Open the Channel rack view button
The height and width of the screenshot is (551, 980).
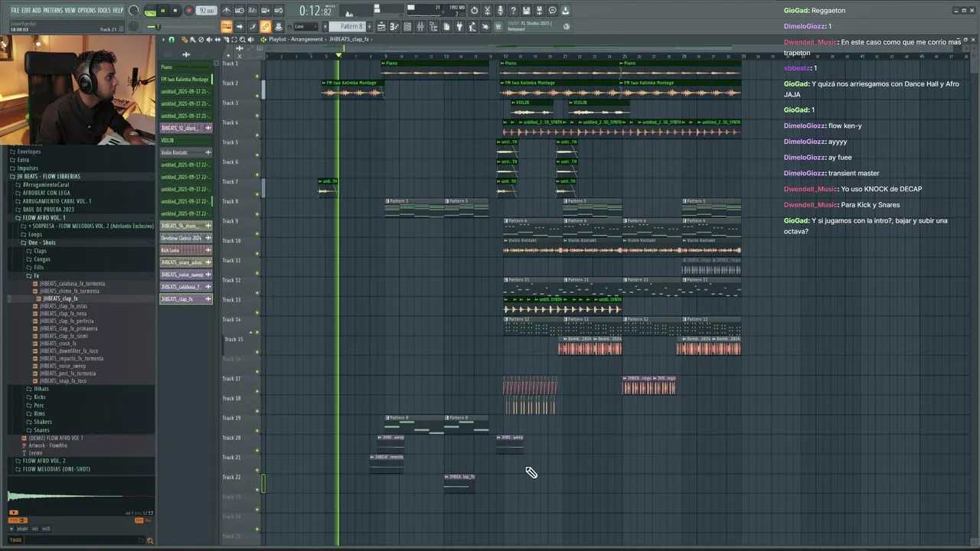tap(407, 27)
